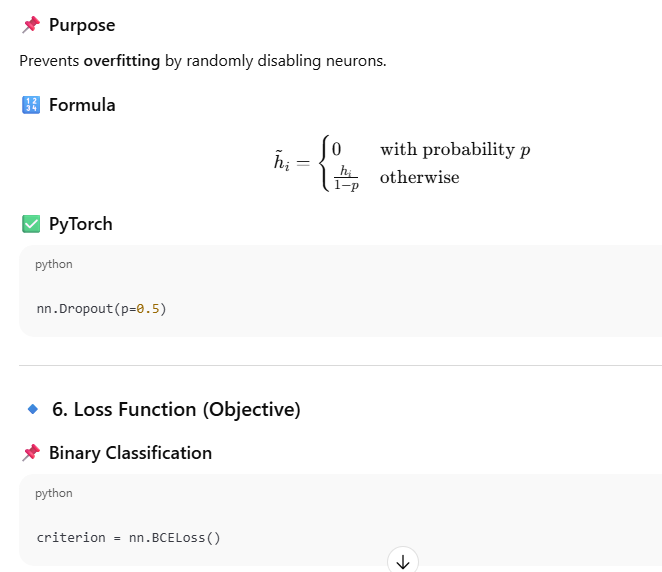
Task: Click the 'criterion = nn.BCELoss()' code line
Action: click(x=128, y=537)
